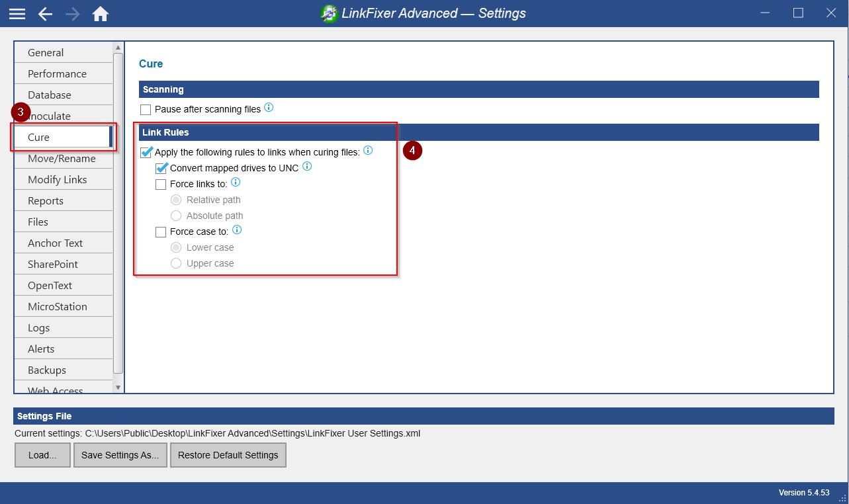Select the Upper case radio button
This screenshot has width=849, height=504.
(x=176, y=263)
